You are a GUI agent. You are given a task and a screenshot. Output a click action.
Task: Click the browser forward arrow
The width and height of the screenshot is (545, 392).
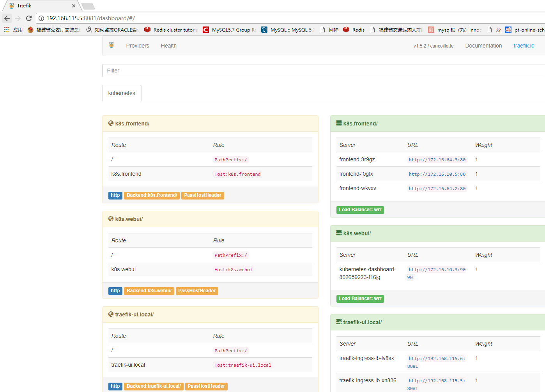tap(18, 18)
